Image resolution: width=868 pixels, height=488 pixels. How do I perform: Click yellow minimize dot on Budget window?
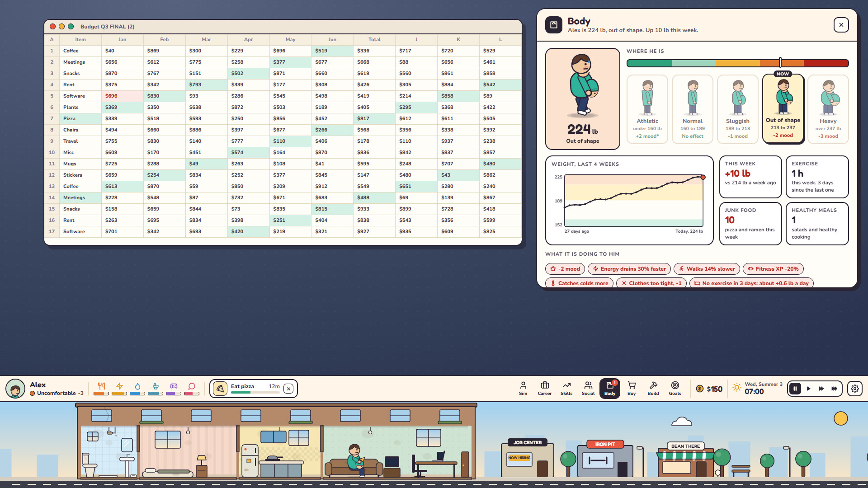(62, 27)
